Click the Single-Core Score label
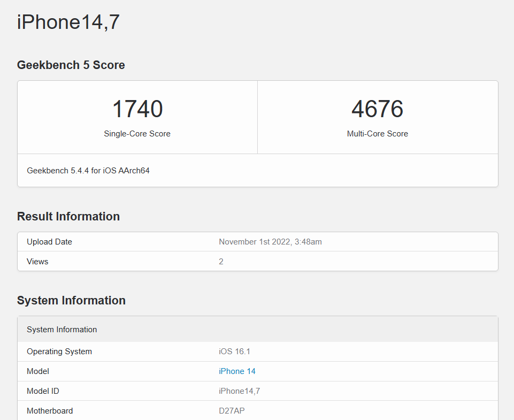The image size is (514, 420). pyautogui.click(x=137, y=134)
